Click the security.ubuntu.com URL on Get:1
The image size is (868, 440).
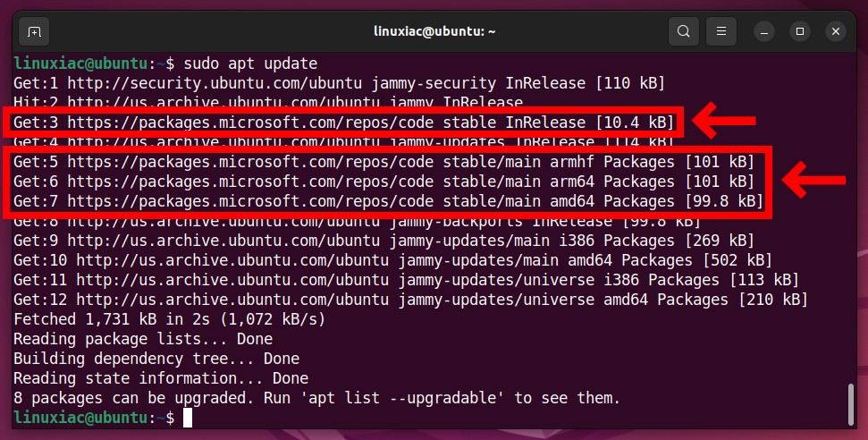click(215, 83)
